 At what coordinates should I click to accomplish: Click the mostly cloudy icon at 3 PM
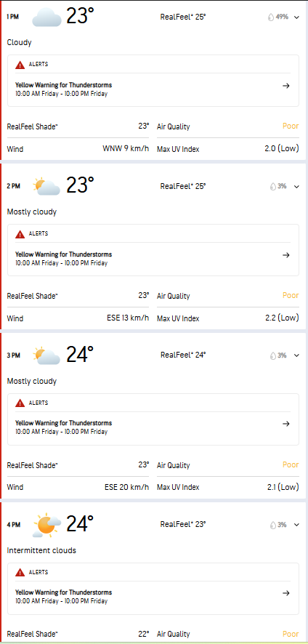coord(46,355)
